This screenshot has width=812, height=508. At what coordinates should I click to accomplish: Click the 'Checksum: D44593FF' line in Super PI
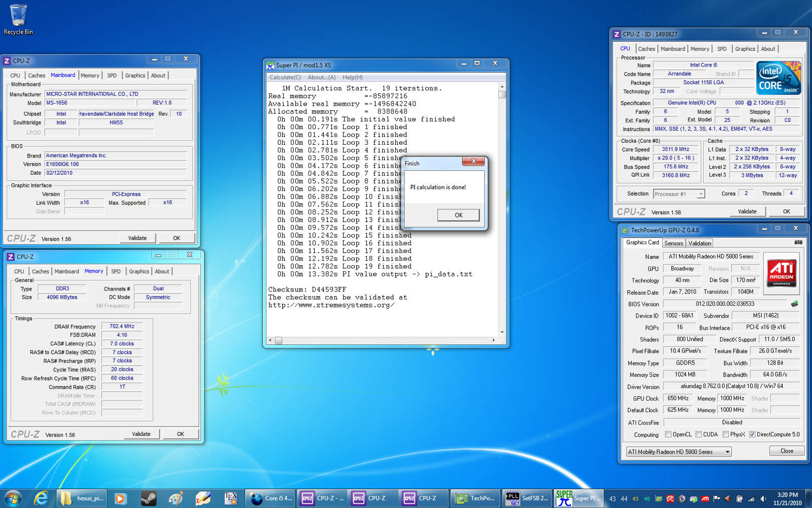[307, 290]
